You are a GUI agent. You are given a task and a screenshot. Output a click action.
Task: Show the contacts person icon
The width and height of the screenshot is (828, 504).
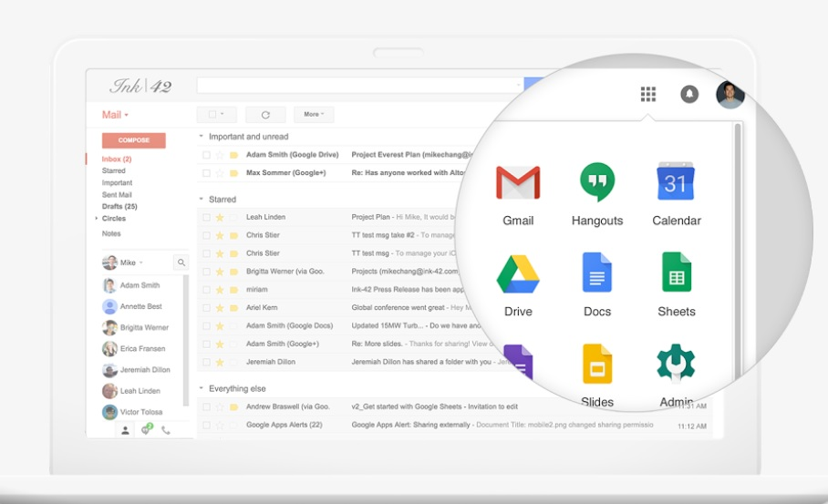pos(125,431)
